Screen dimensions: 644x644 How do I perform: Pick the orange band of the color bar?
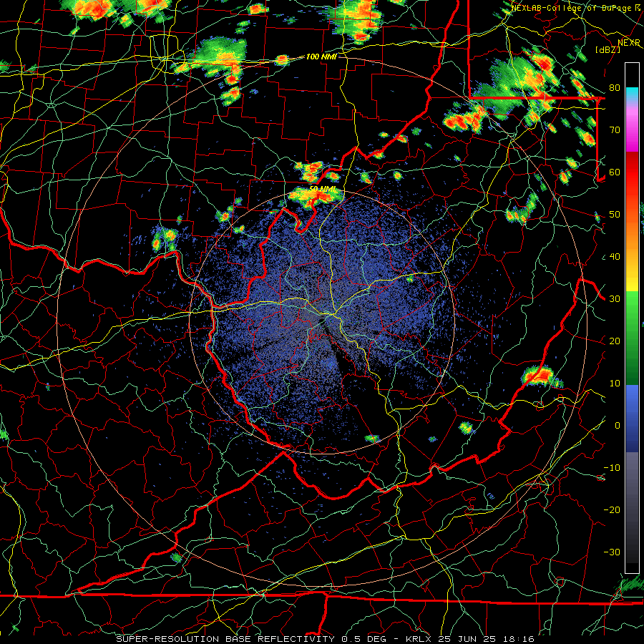632,238
